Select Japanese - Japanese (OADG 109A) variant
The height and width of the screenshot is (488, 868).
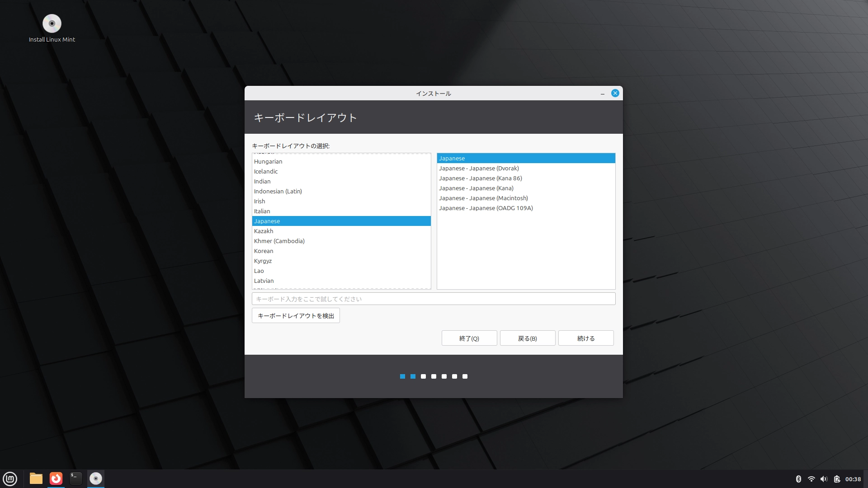tap(486, 208)
